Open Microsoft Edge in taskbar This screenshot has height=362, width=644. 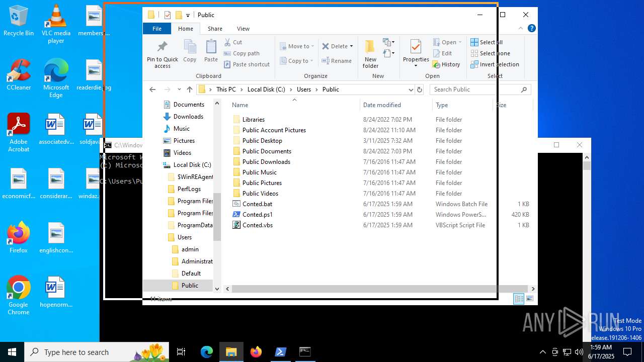(207, 352)
